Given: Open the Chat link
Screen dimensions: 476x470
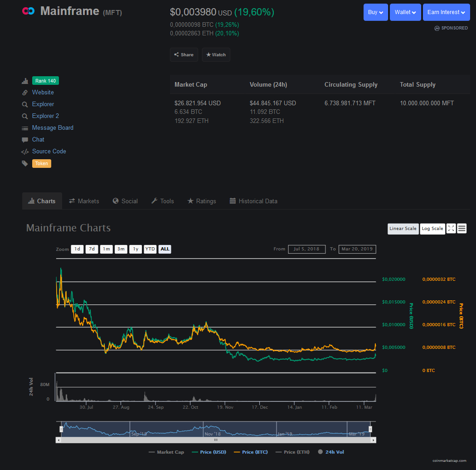Looking at the screenshot, I should [38, 139].
